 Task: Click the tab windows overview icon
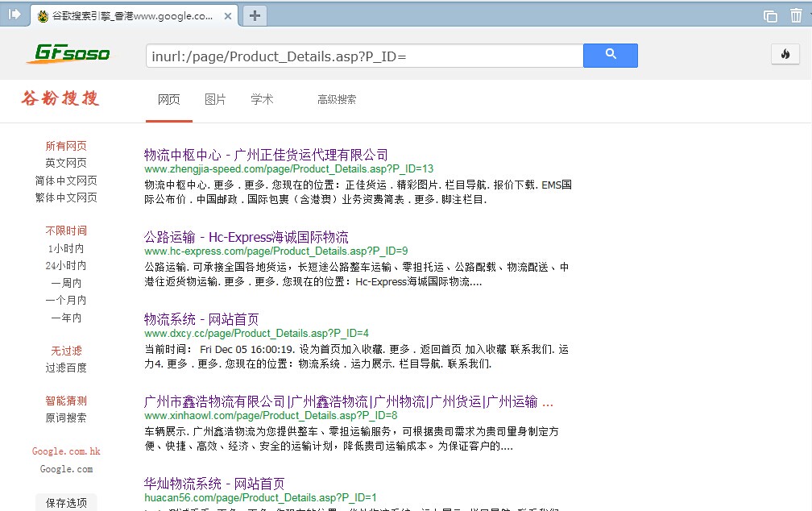tap(770, 16)
